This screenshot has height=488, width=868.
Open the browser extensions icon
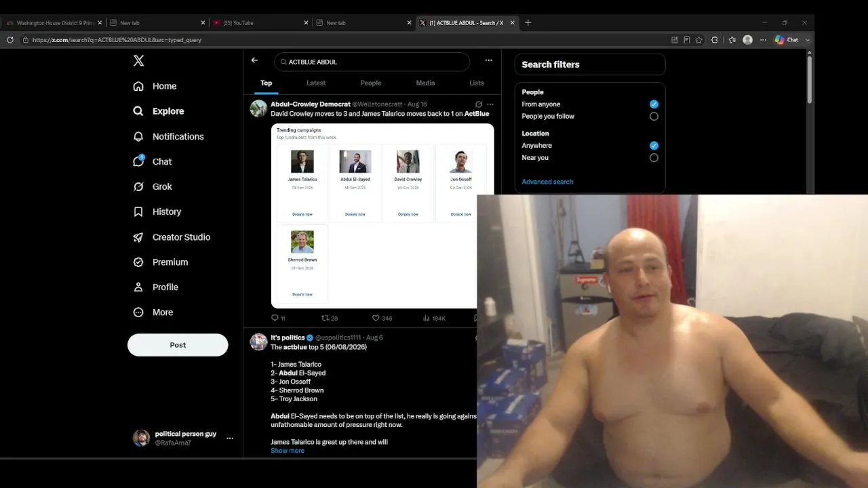coord(715,40)
